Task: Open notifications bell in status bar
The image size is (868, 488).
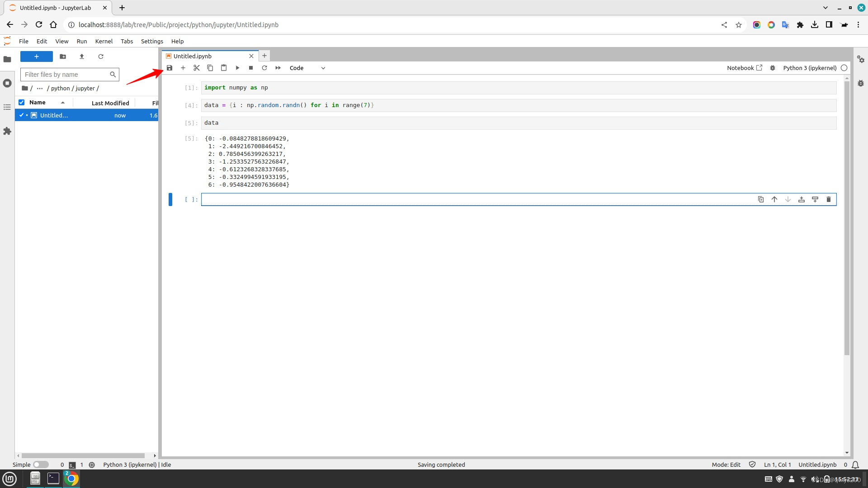Action: pos(855,465)
